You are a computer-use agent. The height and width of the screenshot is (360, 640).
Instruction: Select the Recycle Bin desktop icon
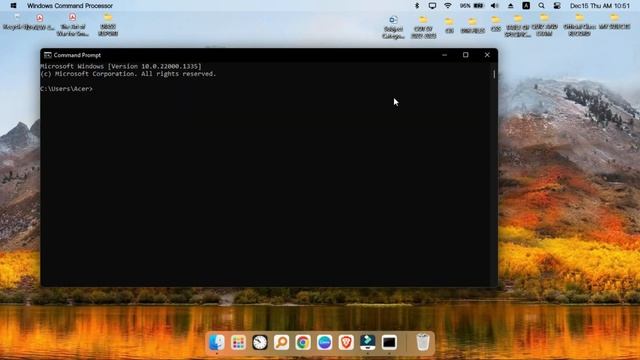coord(17,21)
